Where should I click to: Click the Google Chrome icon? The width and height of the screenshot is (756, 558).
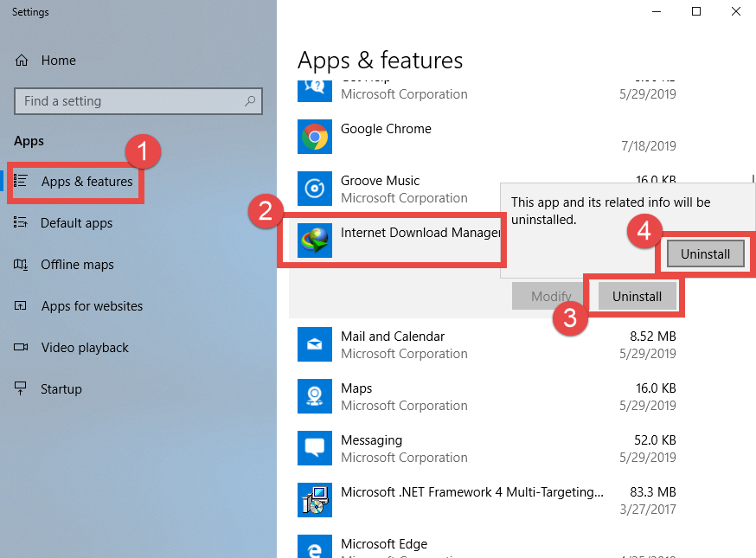pos(314,137)
